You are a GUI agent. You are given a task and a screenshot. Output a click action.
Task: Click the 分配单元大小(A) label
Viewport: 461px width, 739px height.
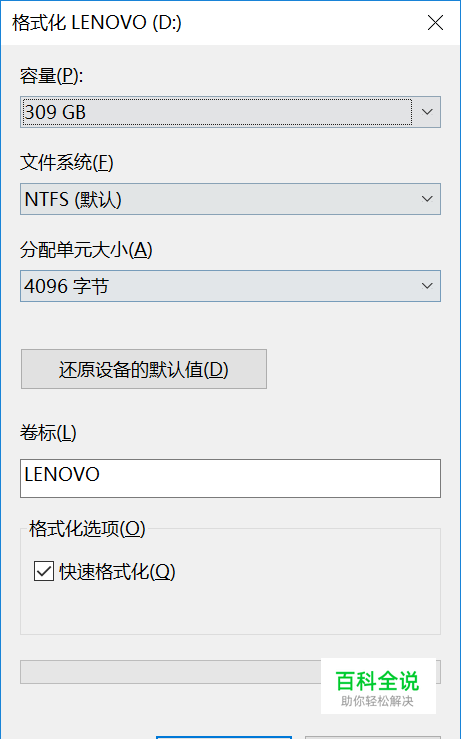click(x=86, y=250)
